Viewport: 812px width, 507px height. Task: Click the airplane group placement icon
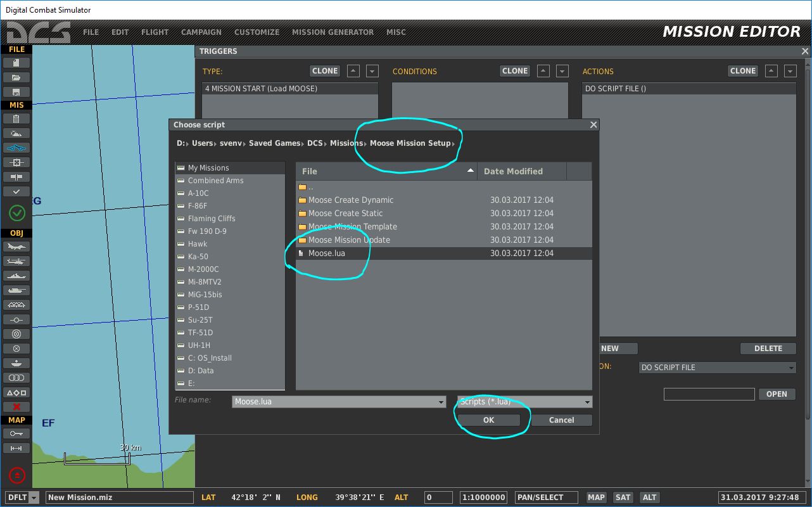click(16, 247)
